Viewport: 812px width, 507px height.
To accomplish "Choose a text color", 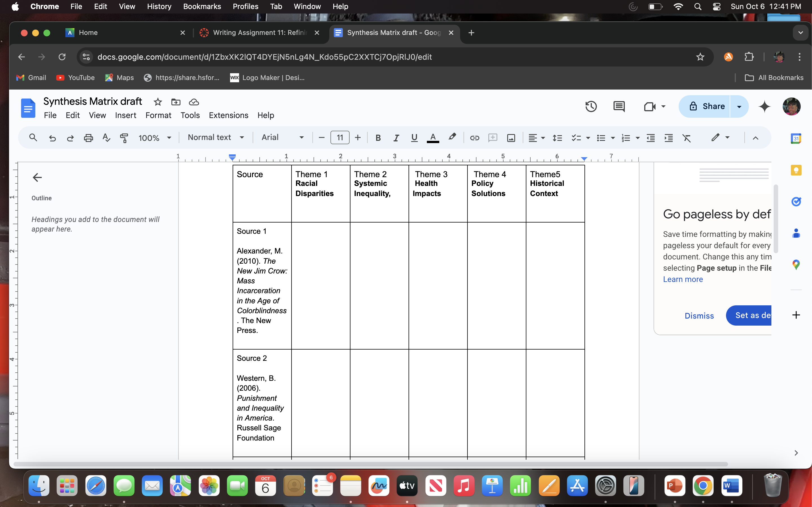I will (433, 137).
